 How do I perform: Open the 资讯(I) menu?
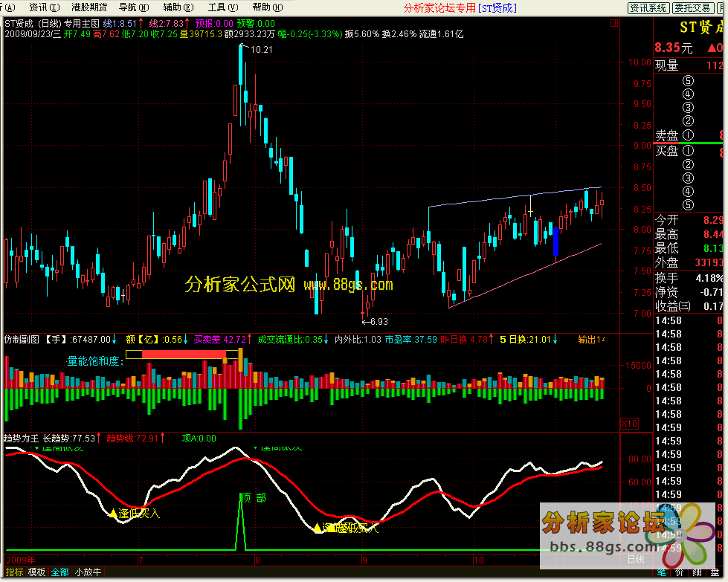click(44, 7)
